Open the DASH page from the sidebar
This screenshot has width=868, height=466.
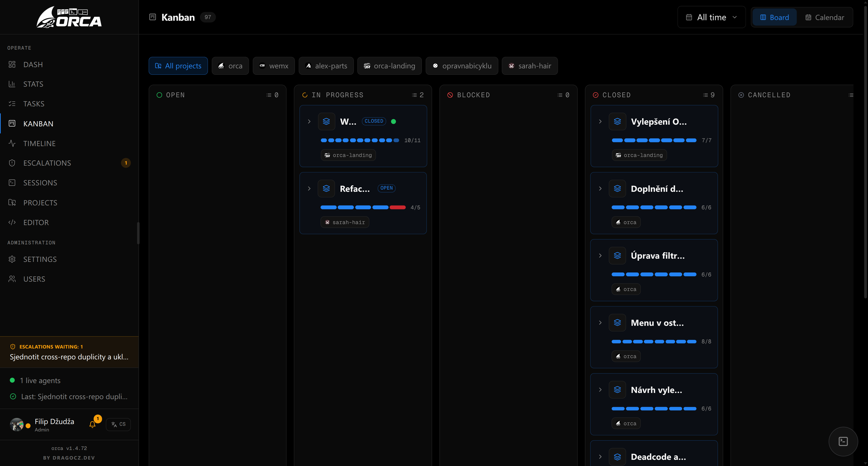[x=33, y=64]
